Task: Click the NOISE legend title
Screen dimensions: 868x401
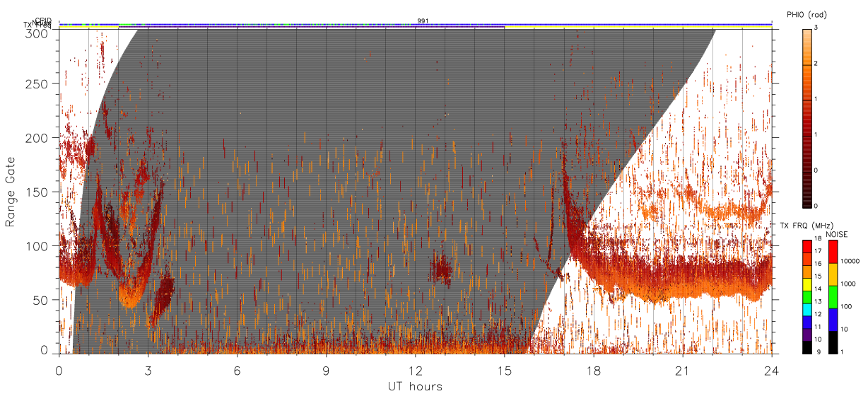Action: point(836,233)
